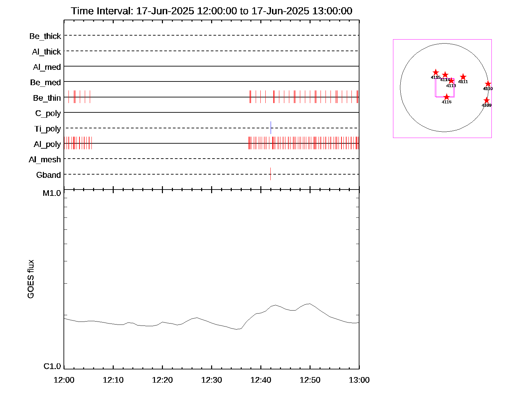The height and width of the screenshot is (399, 532).
Task: Click the Gband filter label
Action: [49, 175]
